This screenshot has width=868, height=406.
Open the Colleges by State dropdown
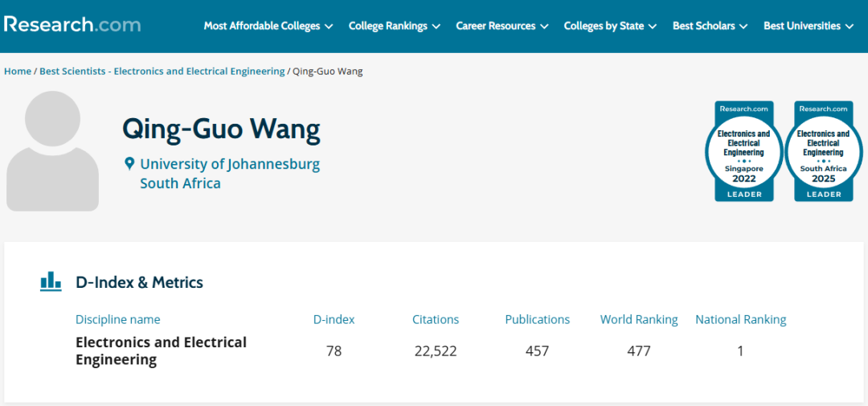(610, 26)
